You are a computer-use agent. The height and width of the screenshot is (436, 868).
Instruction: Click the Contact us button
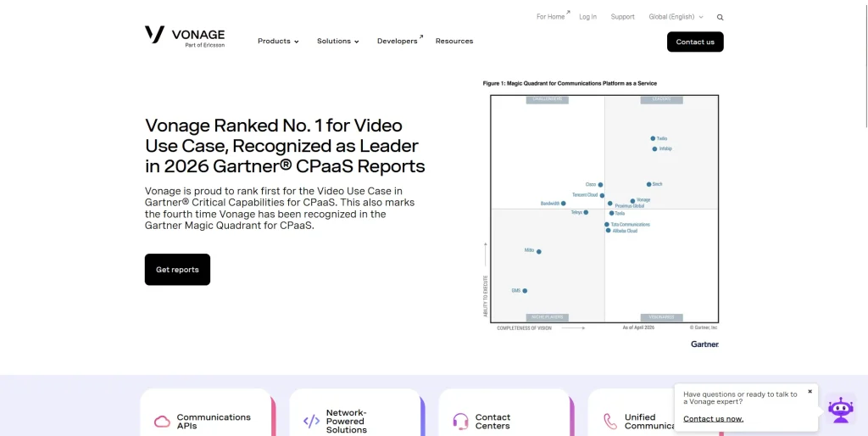click(x=695, y=42)
